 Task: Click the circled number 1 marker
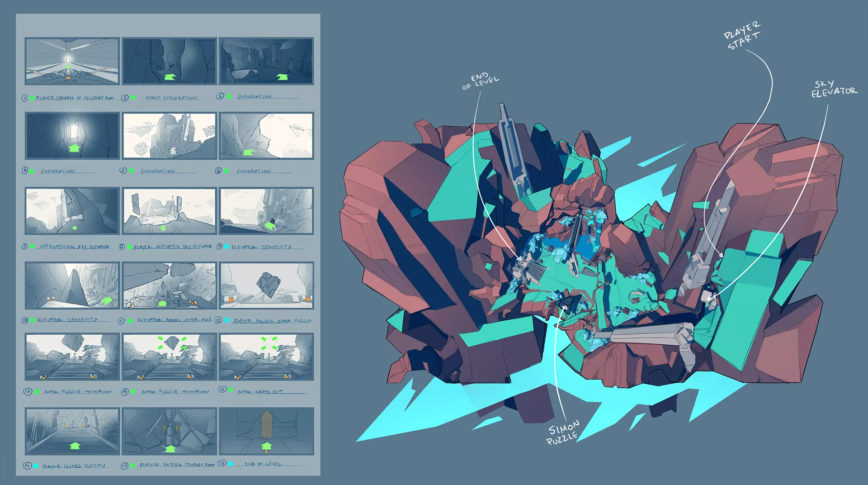click(x=24, y=98)
